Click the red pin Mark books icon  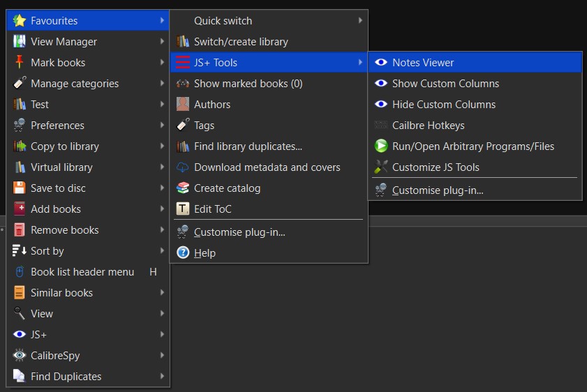[x=20, y=63]
